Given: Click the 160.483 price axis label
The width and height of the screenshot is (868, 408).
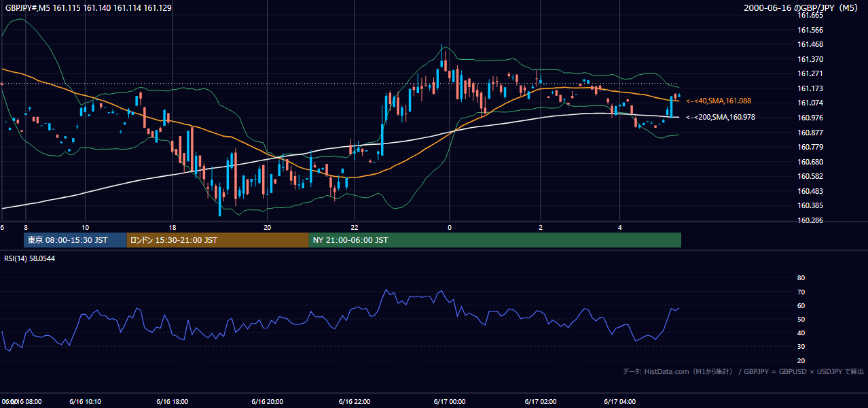Looking at the screenshot, I should tap(810, 191).
